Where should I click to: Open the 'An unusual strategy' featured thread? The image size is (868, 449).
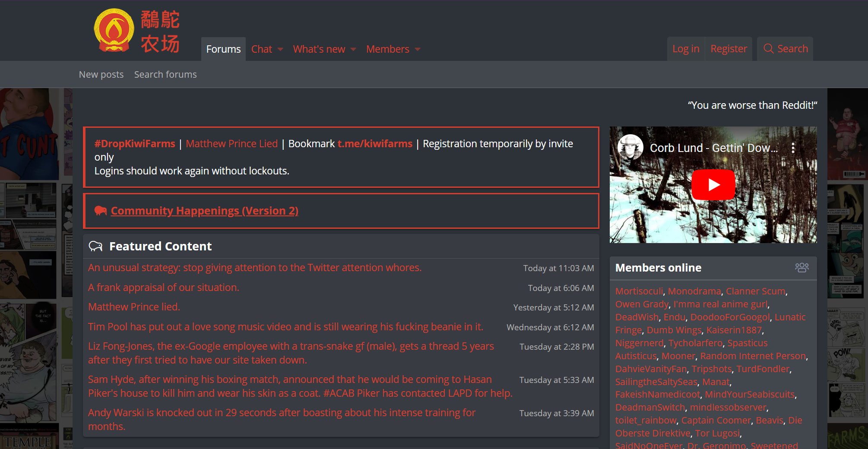point(255,268)
